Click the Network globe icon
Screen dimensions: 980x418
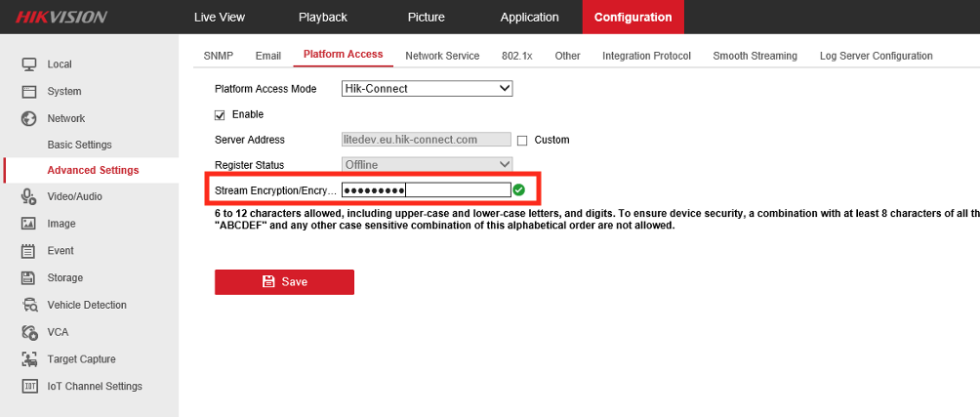(29, 119)
